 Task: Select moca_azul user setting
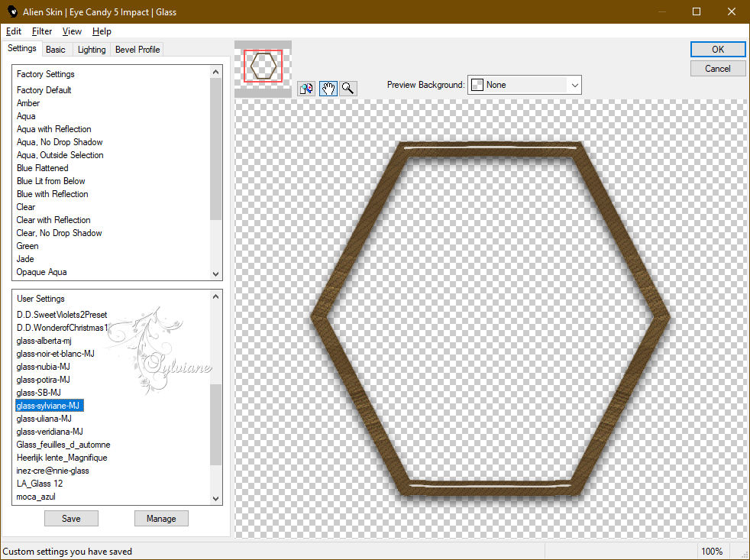coord(36,497)
